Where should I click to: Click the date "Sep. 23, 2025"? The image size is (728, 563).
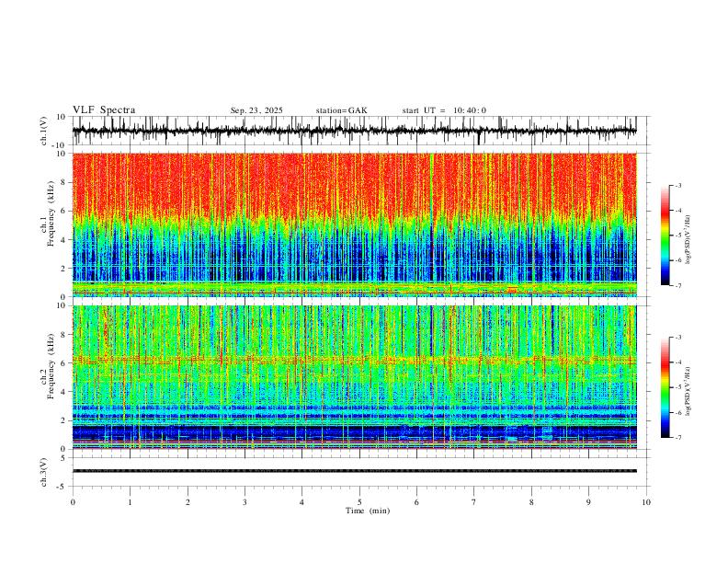[256, 110]
